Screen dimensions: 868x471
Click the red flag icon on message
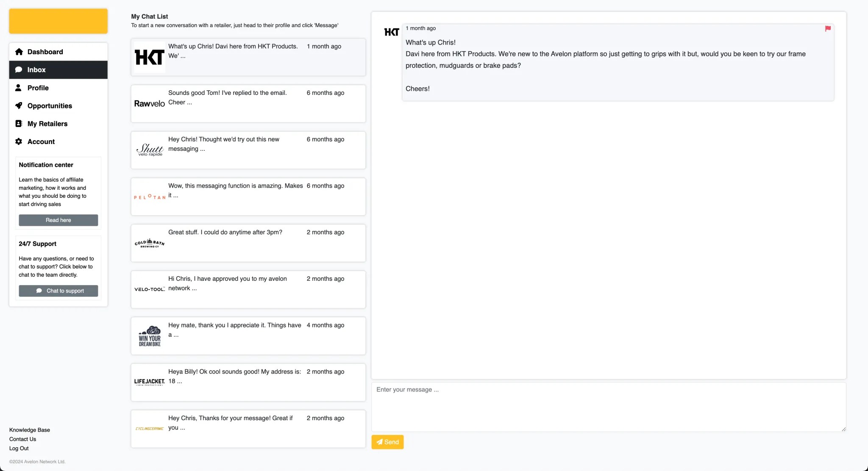tap(828, 28)
